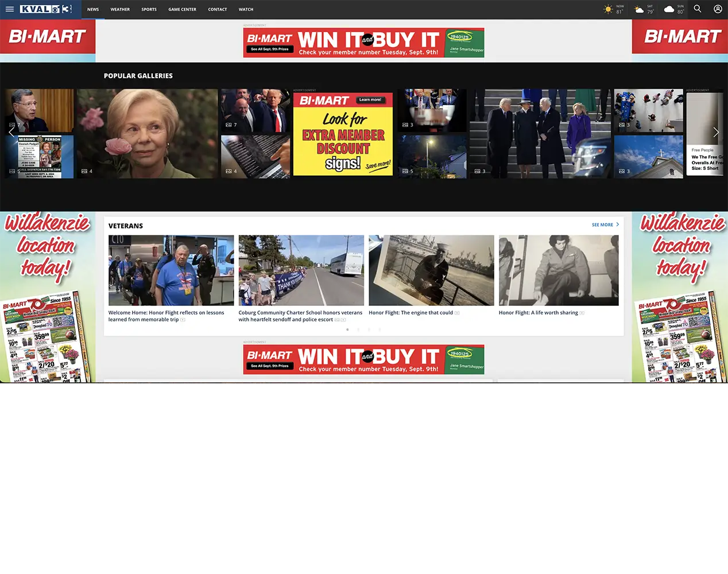Open gallery of people on capitol steps
The width and height of the screenshot is (728, 574).
[x=540, y=133]
